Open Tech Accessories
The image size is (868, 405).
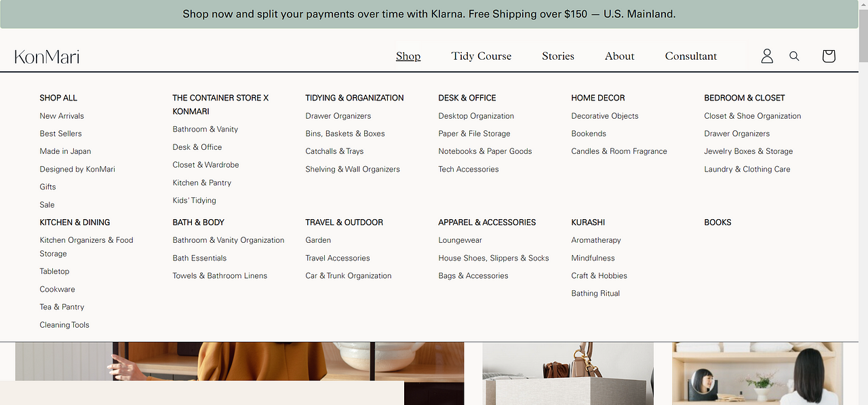coord(469,169)
